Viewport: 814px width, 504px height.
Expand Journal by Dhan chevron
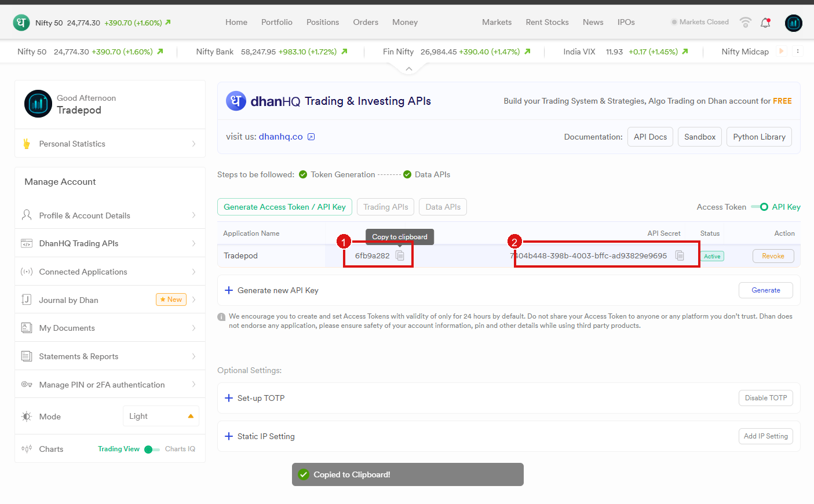tap(194, 300)
